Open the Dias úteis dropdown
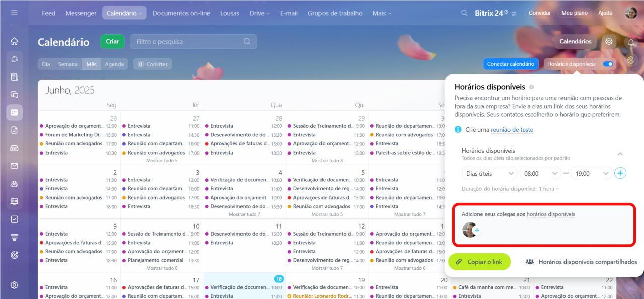This screenshot has height=299, width=644. coord(490,173)
